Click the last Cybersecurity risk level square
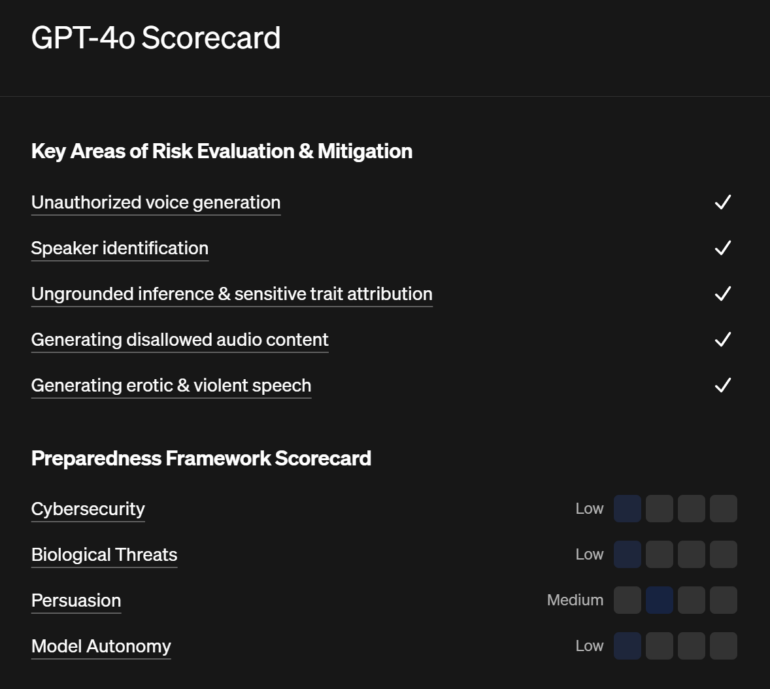 [x=723, y=509]
